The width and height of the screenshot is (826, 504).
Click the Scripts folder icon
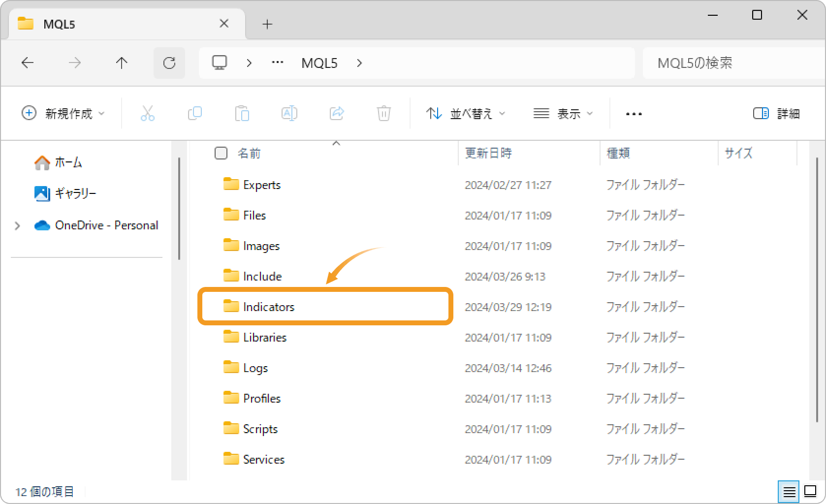[x=231, y=428]
